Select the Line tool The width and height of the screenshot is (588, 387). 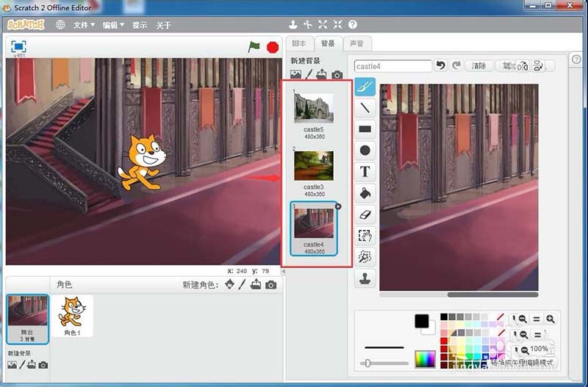365,108
